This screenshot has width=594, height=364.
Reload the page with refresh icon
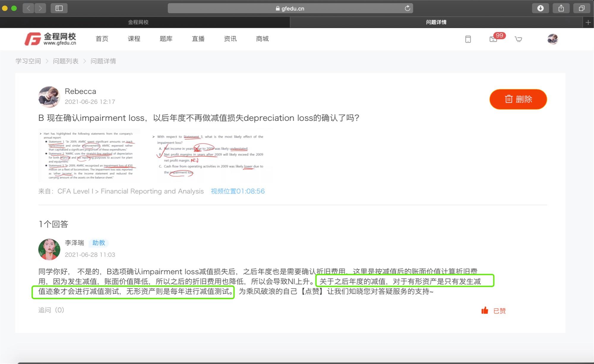click(407, 8)
